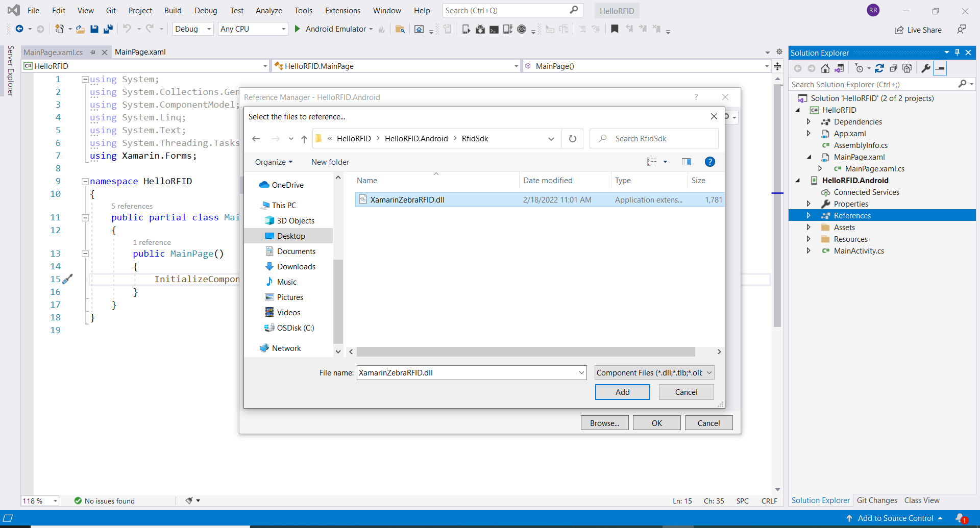Expand the Assets folder node
This screenshot has height=528, width=980.
click(808, 228)
